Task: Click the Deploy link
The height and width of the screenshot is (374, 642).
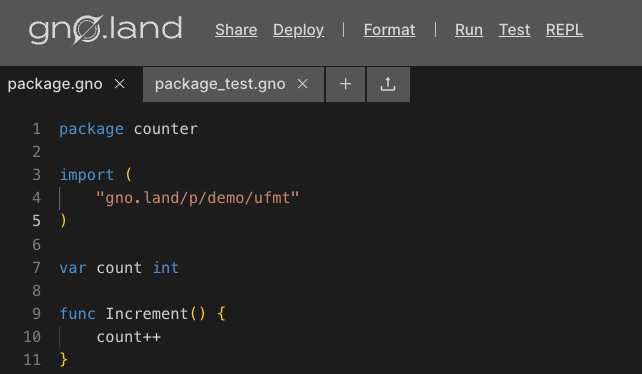Action: pyautogui.click(x=298, y=30)
